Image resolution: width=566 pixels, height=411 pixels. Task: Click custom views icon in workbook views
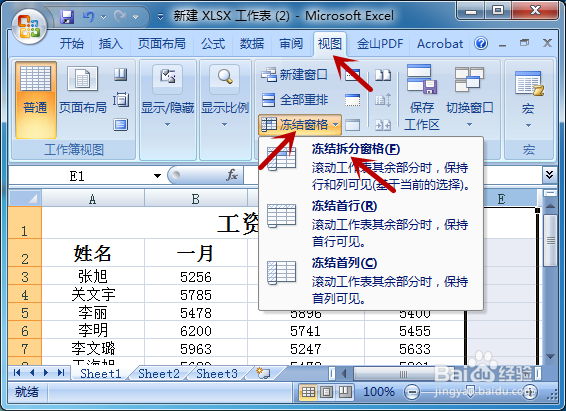click(x=121, y=100)
